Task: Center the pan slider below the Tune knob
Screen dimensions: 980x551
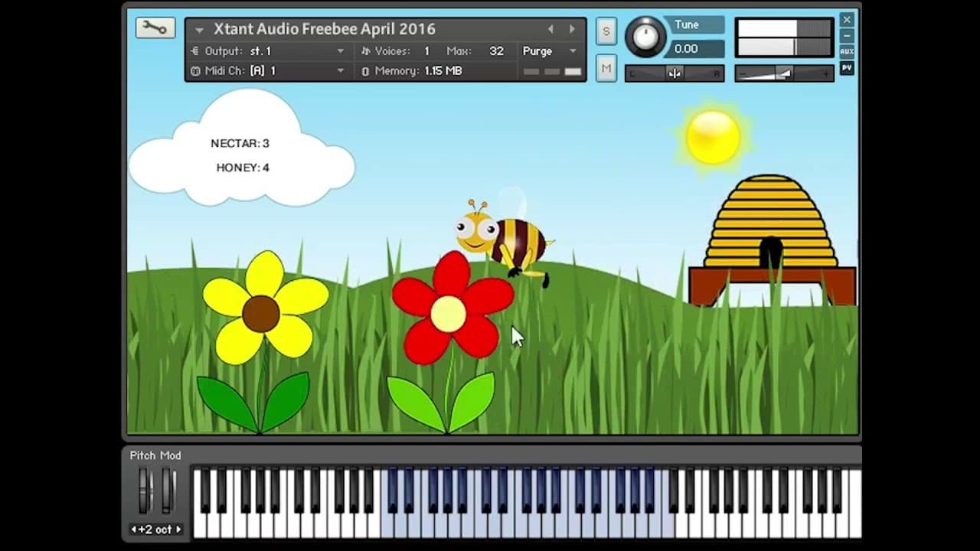Action: (x=675, y=73)
